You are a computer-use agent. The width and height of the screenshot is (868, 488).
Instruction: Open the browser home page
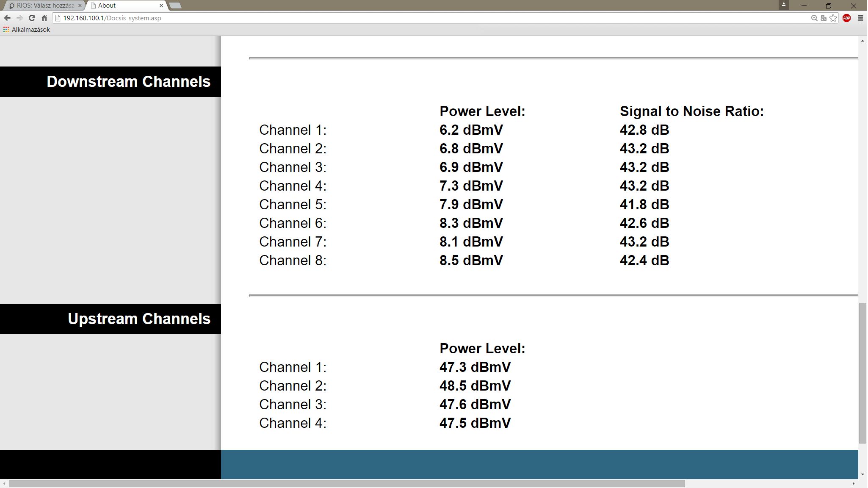click(x=44, y=18)
